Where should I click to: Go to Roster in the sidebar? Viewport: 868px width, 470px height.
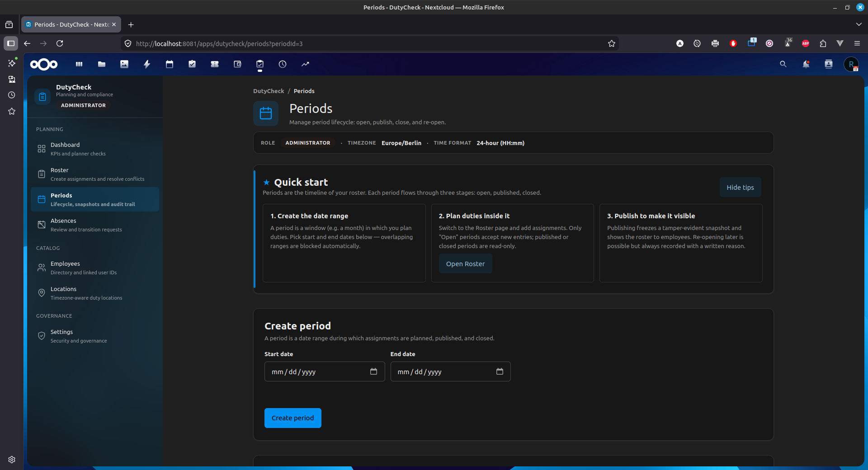point(95,174)
